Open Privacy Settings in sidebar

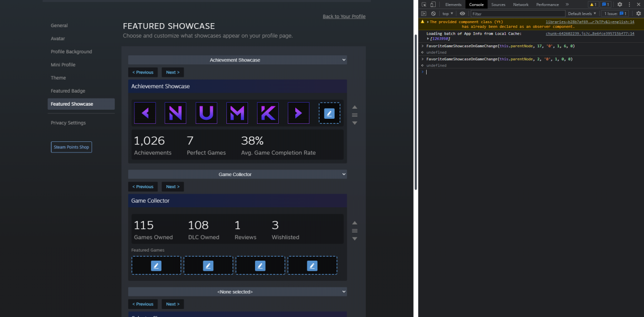[68, 123]
